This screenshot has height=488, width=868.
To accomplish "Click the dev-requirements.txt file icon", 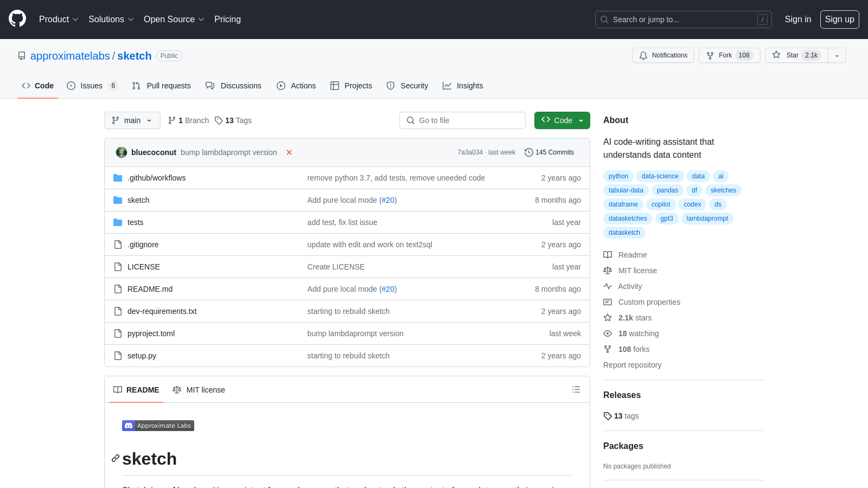I will 118,311.
